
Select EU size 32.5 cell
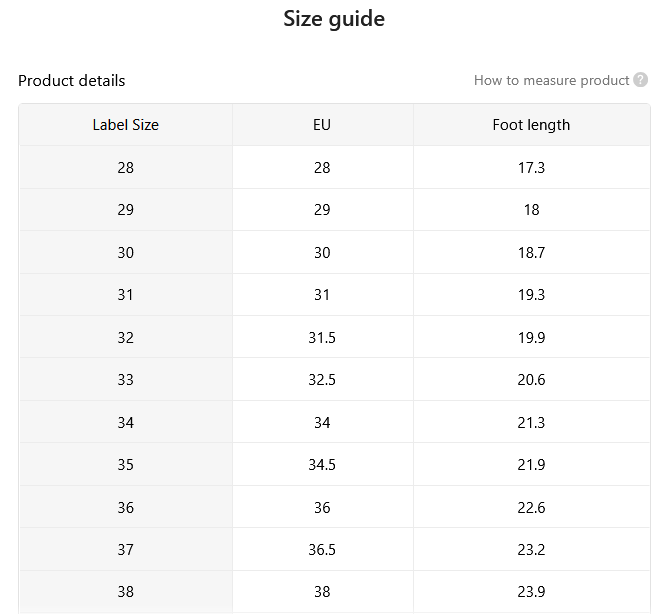coord(322,379)
